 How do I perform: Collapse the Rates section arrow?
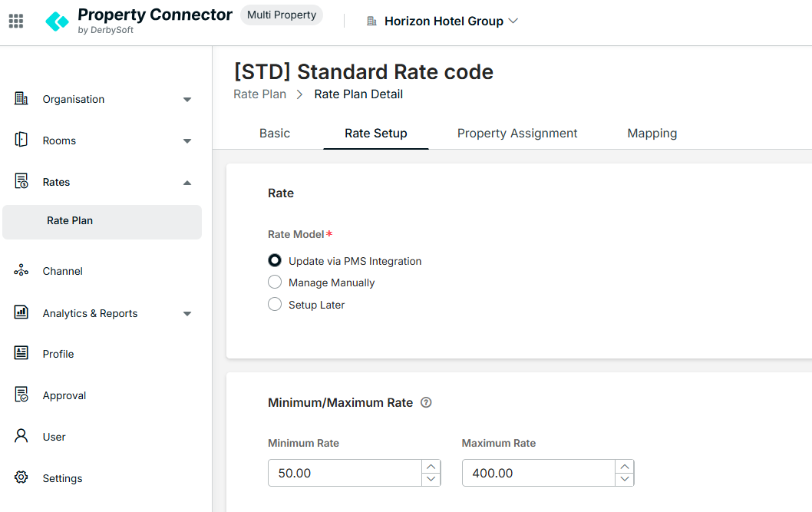point(187,183)
